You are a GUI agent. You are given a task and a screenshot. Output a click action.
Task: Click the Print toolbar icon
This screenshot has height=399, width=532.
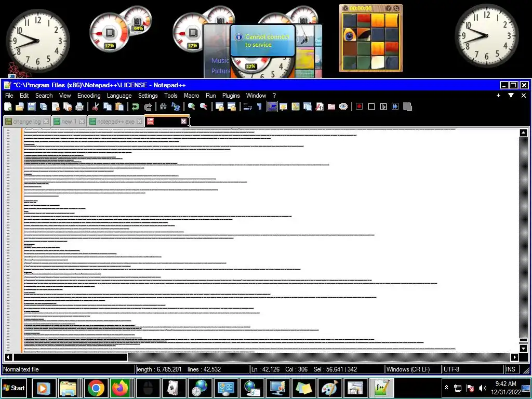[x=79, y=107]
